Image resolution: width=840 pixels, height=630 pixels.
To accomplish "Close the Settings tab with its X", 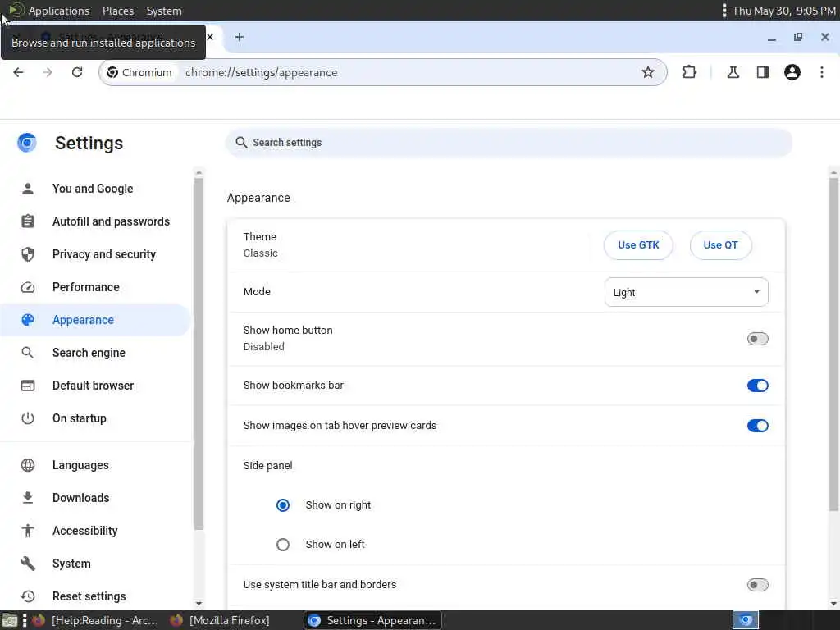I will [x=210, y=37].
